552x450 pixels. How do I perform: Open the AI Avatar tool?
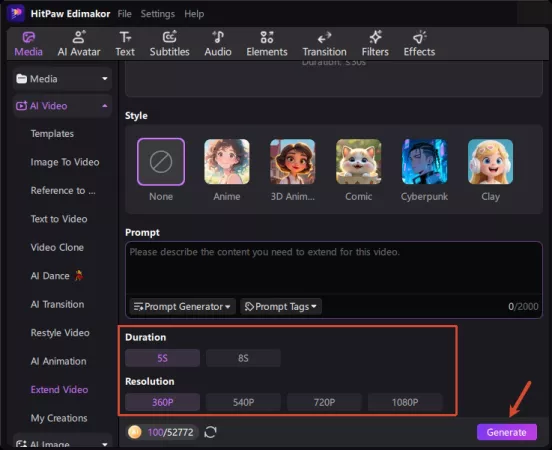point(79,44)
